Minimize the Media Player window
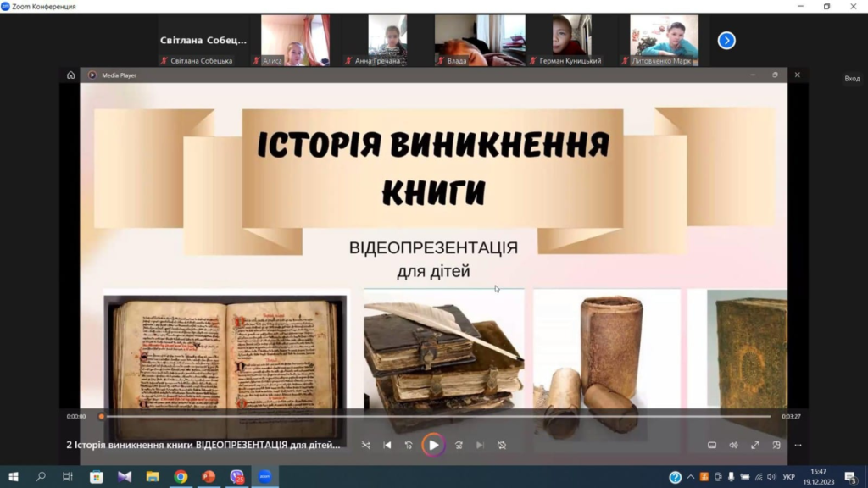The height and width of the screenshot is (488, 868). point(753,75)
